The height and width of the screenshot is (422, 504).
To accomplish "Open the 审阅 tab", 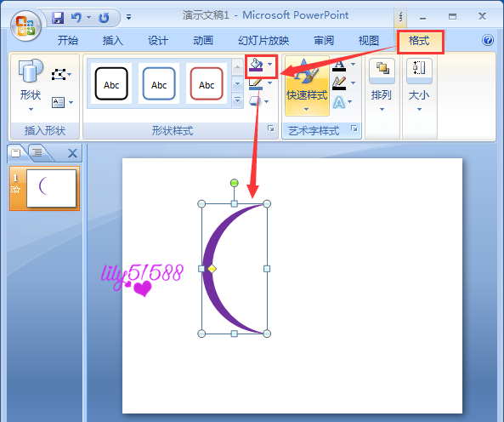I will (324, 41).
